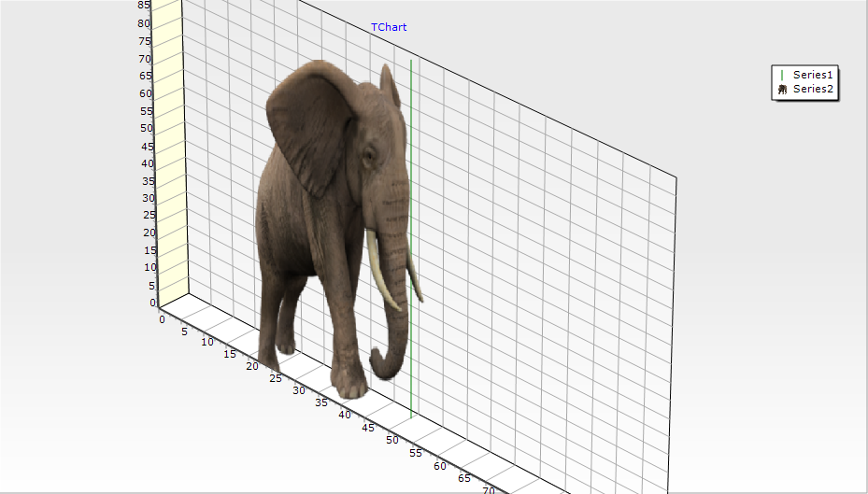Click left axis label 70
Viewport: 868px width, 494px height.
point(145,59)
